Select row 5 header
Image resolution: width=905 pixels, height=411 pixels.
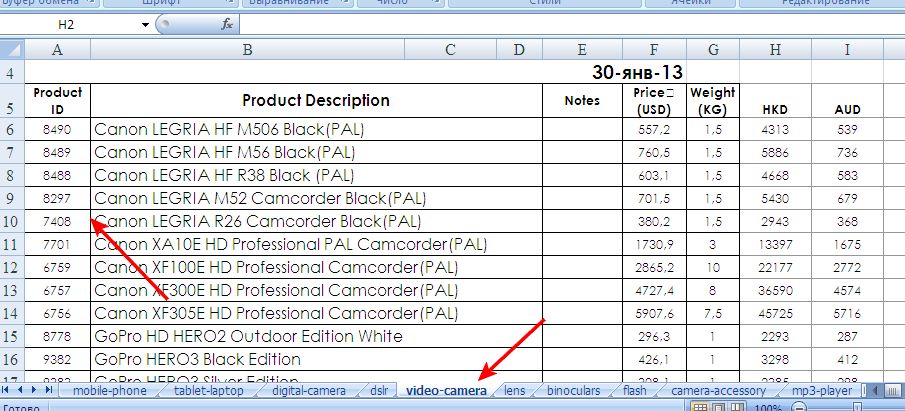coord(12,101)
